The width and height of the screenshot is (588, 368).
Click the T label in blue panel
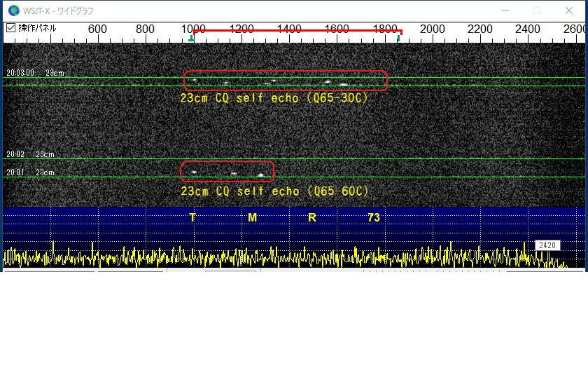[192, 218]
